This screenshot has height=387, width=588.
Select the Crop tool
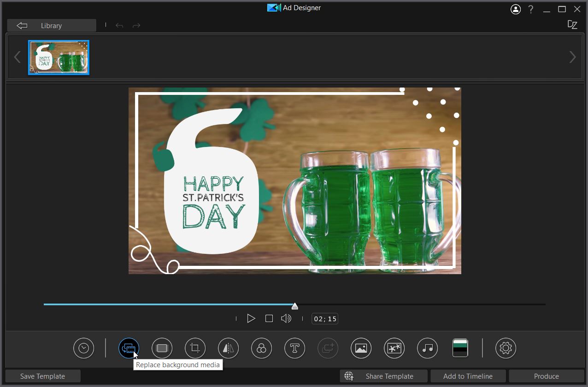click(195, 348)
